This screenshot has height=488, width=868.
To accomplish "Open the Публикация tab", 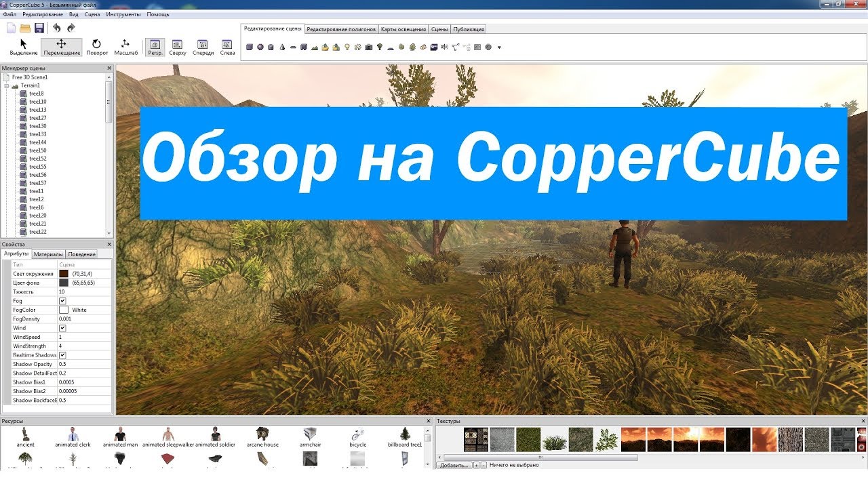I will point(469,29).
